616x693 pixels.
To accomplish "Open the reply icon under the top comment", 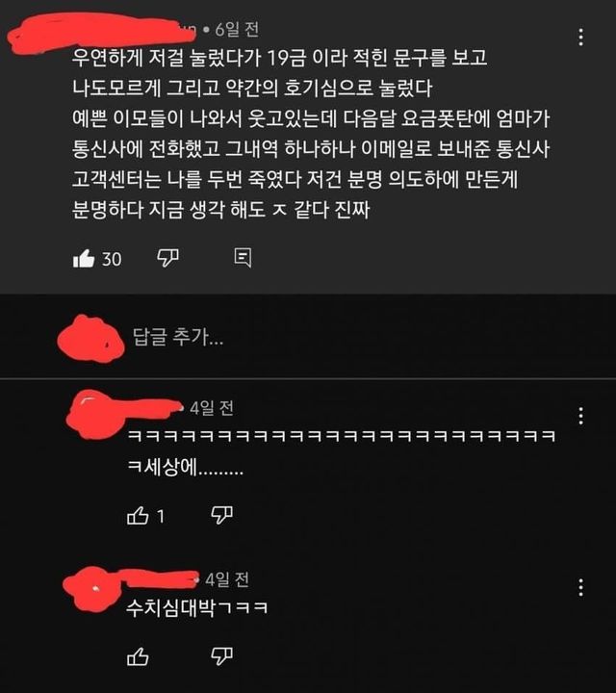I will coord(243,257).
